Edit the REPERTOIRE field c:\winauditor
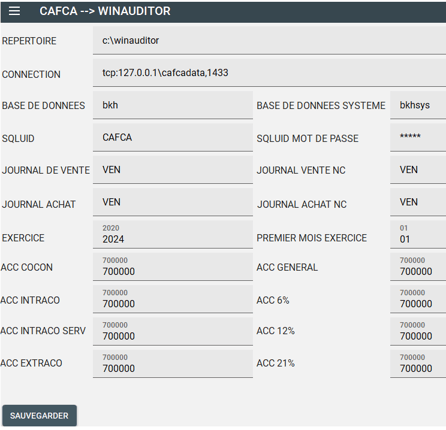The height and width of the screenshot is (430, 446). [269, 41]
